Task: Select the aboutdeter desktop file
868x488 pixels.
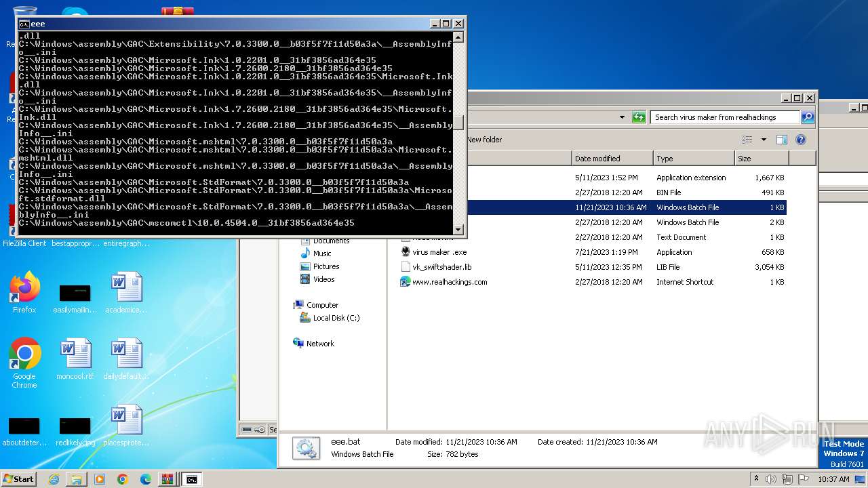Action: (24, 431)
